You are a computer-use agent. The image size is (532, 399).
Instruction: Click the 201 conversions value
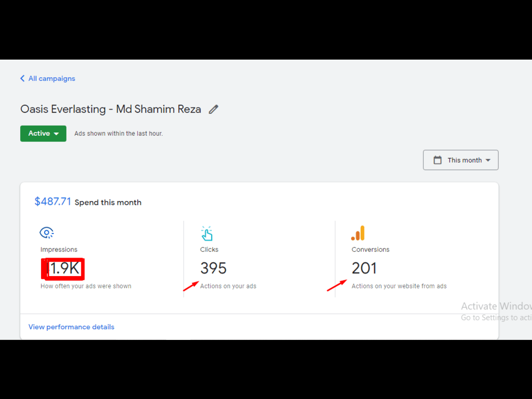(x=364, y=268)
